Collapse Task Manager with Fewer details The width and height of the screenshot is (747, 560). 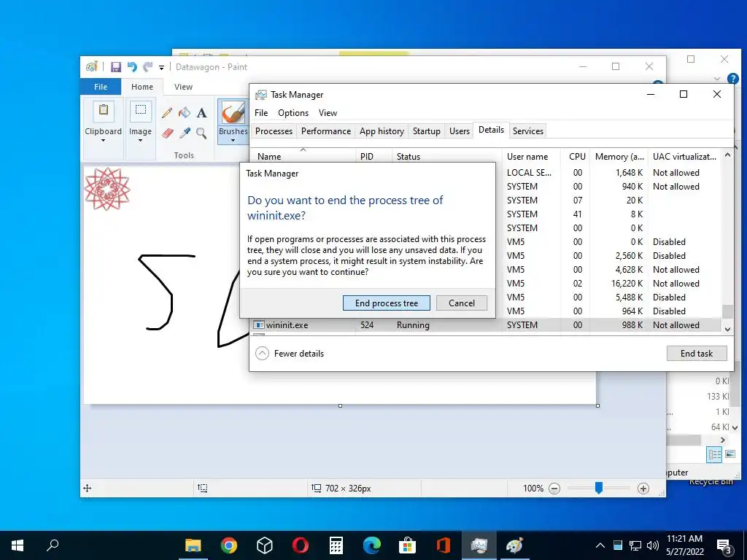(290, 354)
